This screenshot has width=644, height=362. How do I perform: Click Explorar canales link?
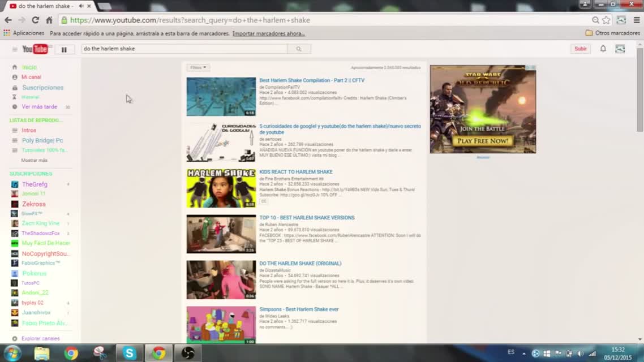point(41,339)
